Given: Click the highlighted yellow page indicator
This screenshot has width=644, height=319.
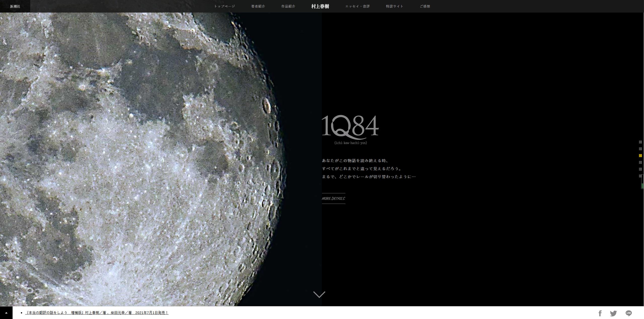Looking at the screenshot, I should pyautogui.click(x=640, y=156).
